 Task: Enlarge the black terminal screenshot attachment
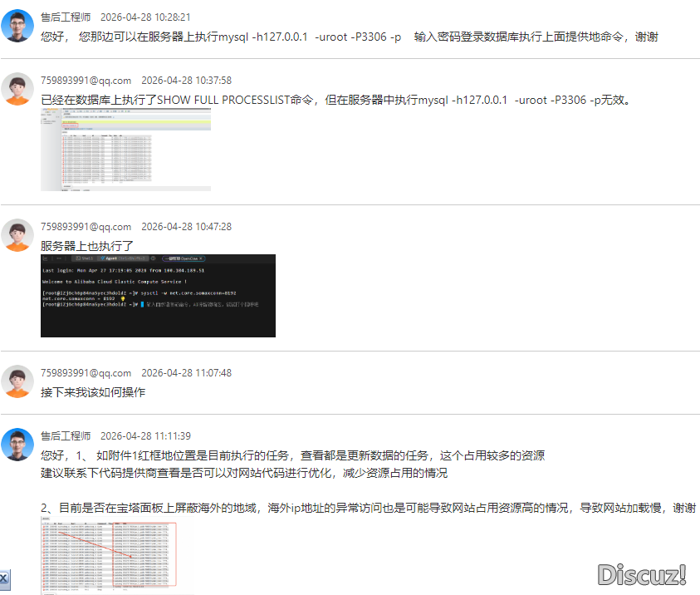pyautogui.click(x=158, y=296)
